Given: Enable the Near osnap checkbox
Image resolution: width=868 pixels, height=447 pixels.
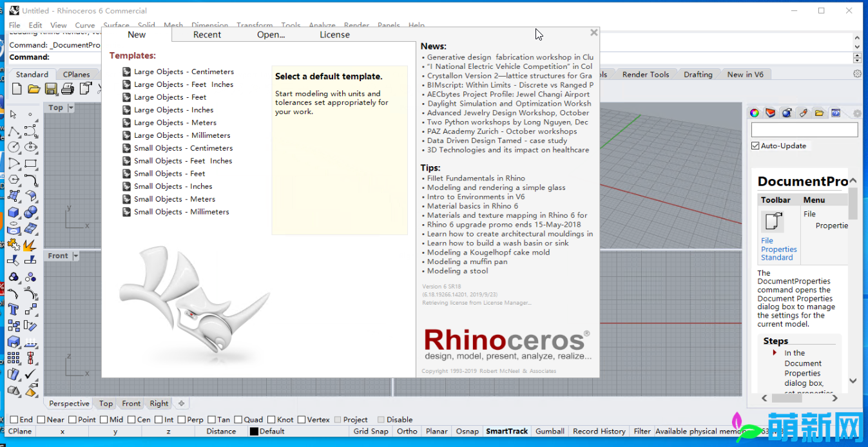Looking at the screenshot, I should click(40, 420).
